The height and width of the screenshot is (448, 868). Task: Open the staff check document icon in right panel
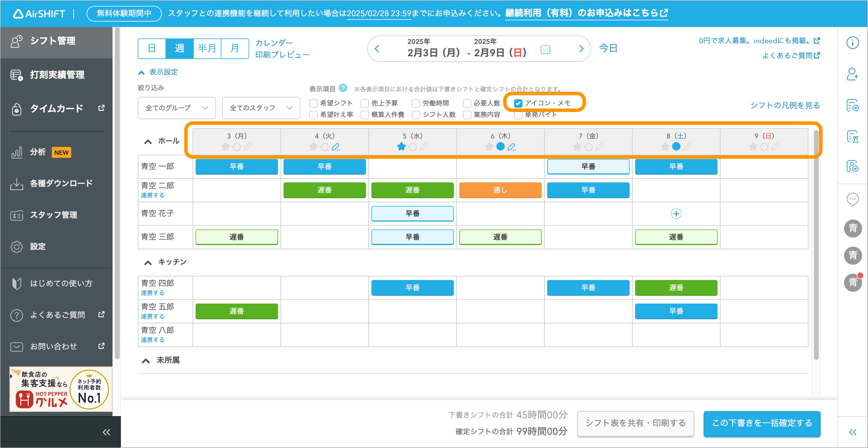tap(852, 166)
